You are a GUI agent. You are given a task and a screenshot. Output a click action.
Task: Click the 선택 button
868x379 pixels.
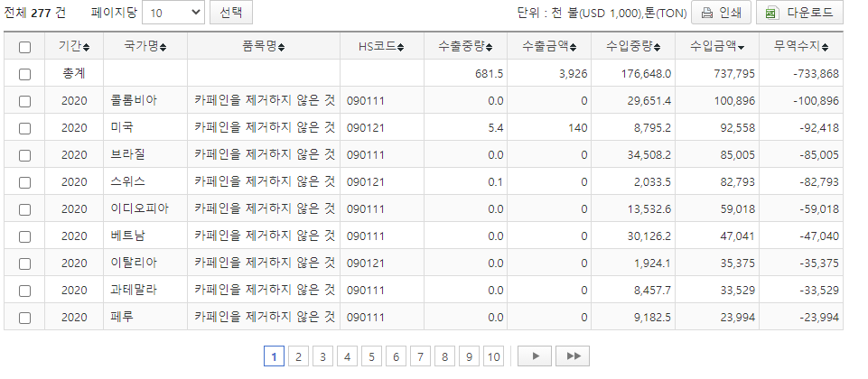(230, 13)
